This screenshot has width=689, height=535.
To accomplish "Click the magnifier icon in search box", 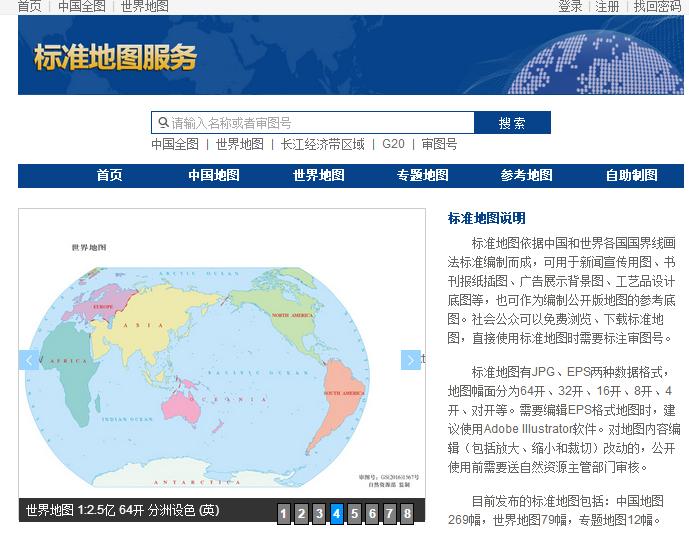I will click(162, 123).
